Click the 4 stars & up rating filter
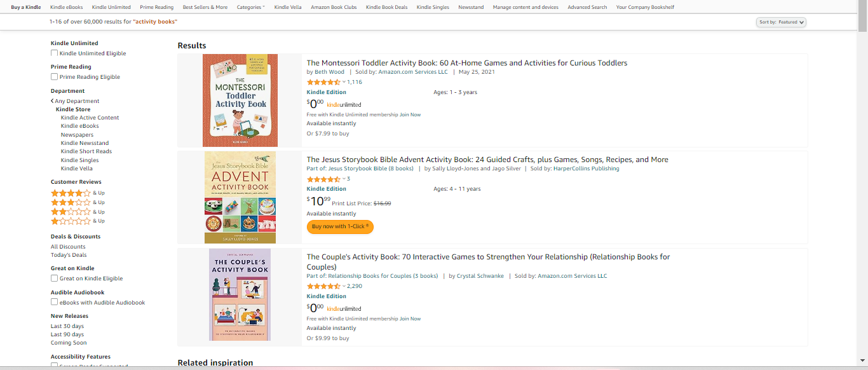 click(71, 193)
